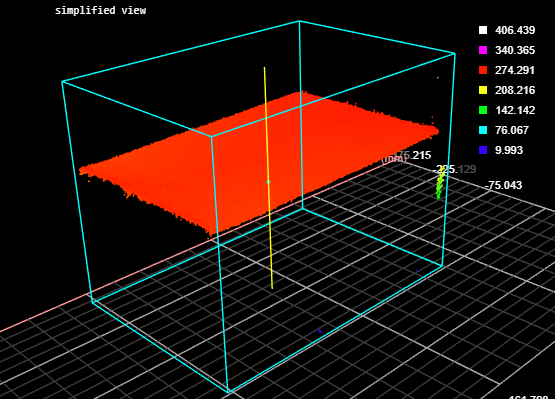555x399 pixels.
Task: Click the -75.043 axis label
Action: 503,185
